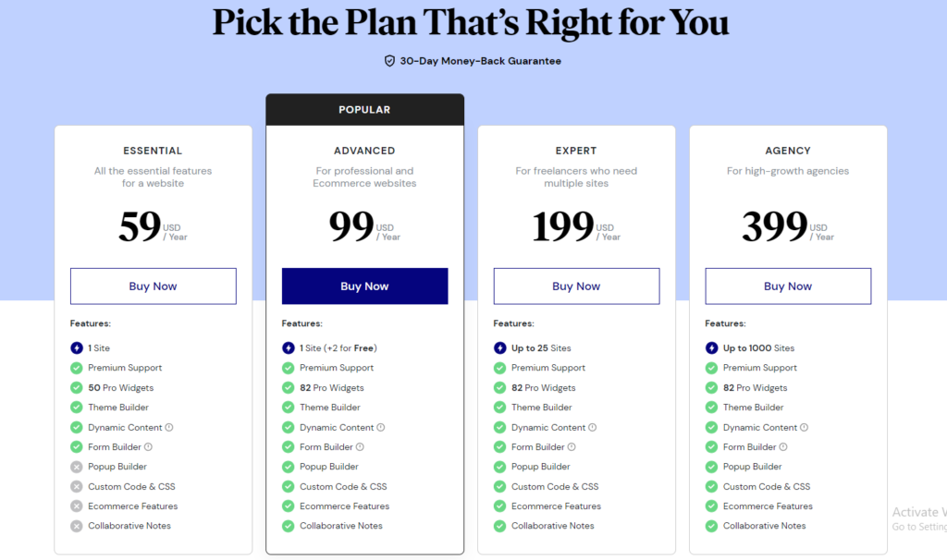Click the Advanced plan 99 USD price
947x560 pixels.
(x=364, y=226)
